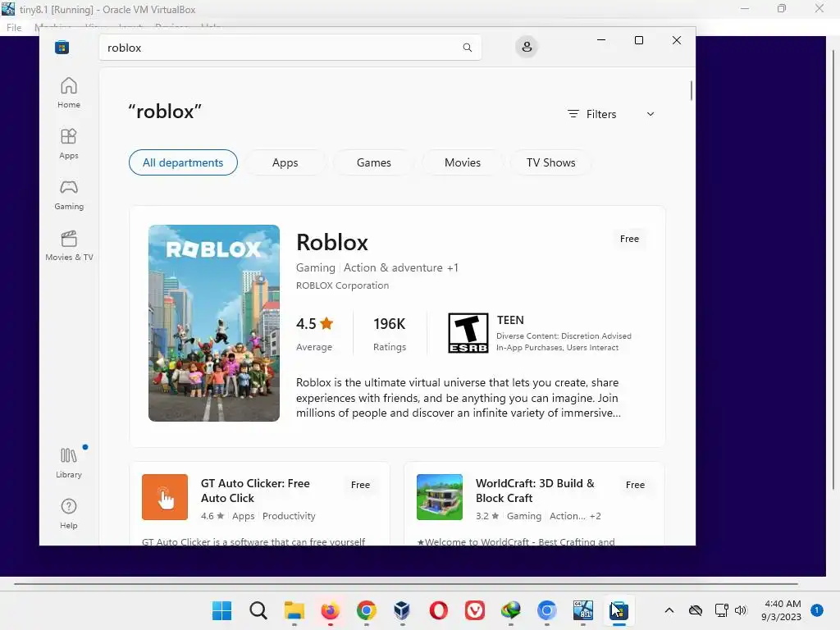Screen dimensions: 840x630
Task: Click Free on WorldCraft card
Action: tap(636, 485)
